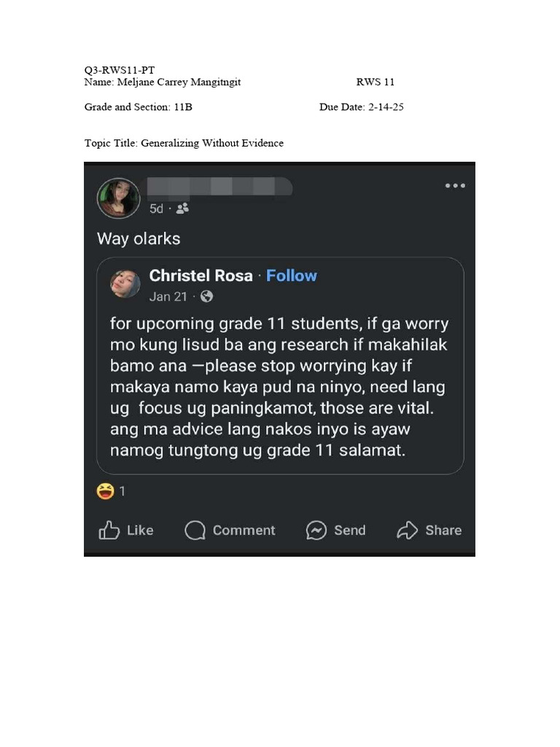The height and width of the screenshot is (747, 560).
Task: Click the Messenger Send icon
Action: click(316, 530)
